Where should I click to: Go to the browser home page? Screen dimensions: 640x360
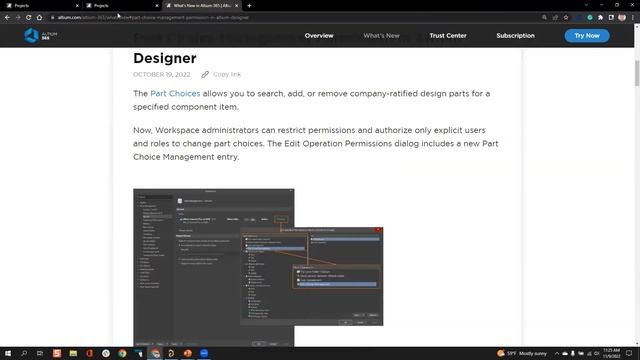point(39,18)
